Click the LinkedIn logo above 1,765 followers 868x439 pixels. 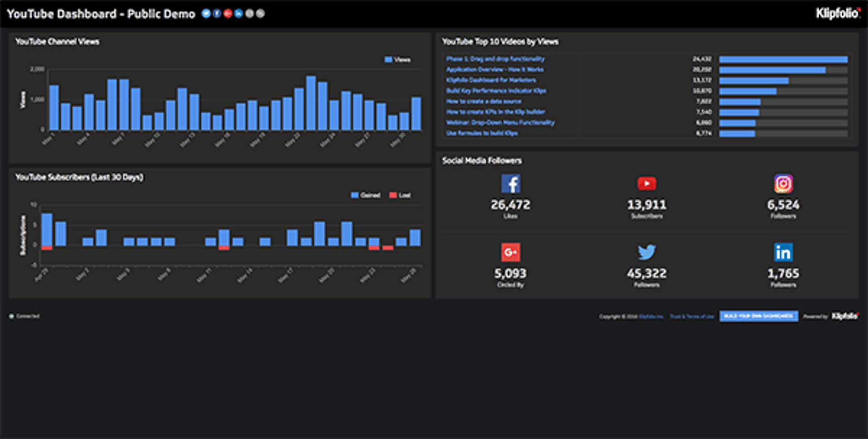pos(783,252)
